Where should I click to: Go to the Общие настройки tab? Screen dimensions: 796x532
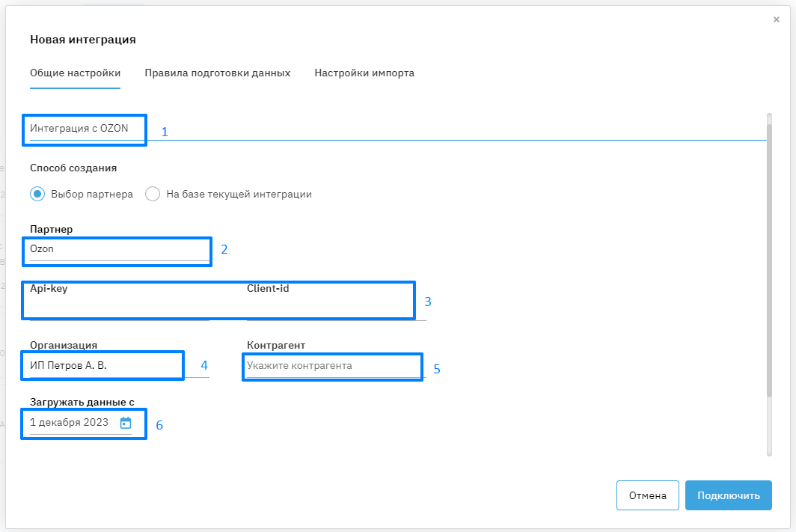(x=75, y=73)
